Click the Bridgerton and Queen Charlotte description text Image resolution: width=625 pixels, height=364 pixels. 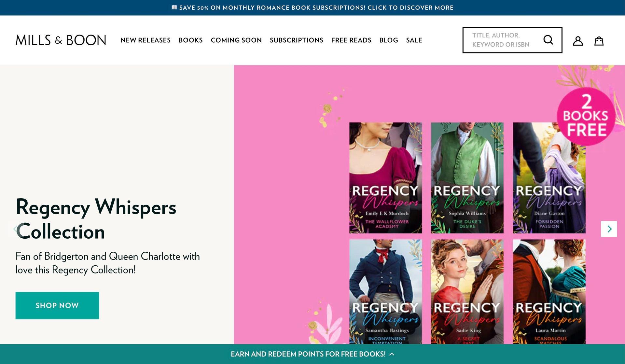click(108, 263)
